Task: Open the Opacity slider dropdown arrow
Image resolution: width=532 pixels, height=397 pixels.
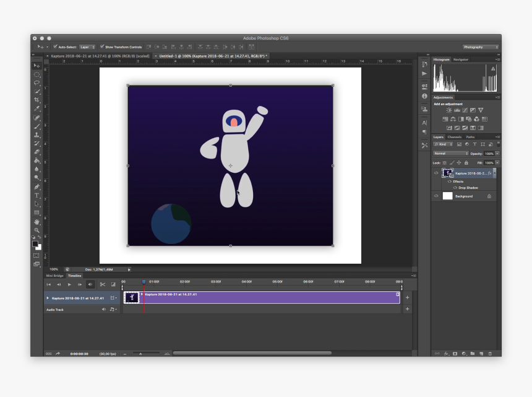Action: tap(497, 154)
